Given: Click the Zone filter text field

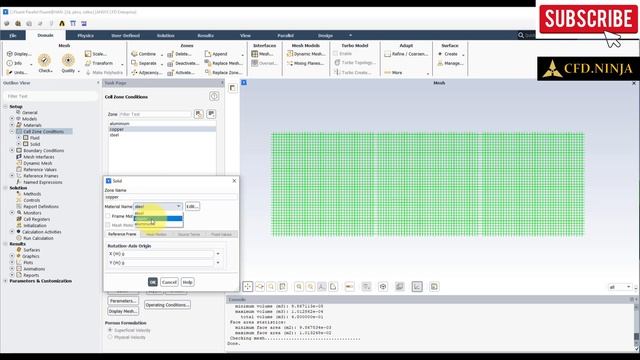Looking at the screenshot, I should [x=155, y=114].
